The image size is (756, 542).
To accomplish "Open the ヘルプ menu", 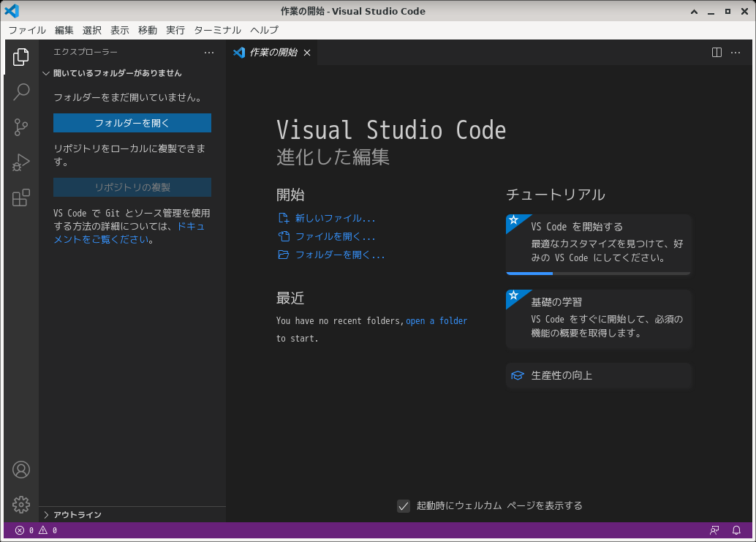I will 264,31.
